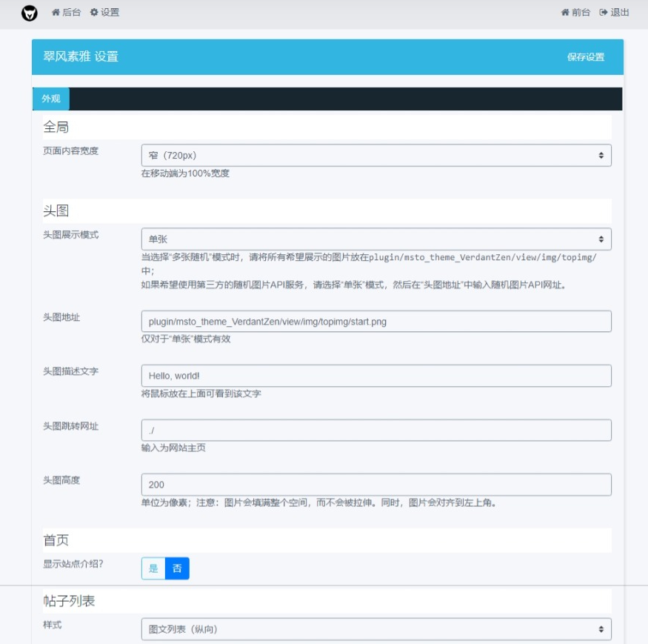
Task: Click the 头图跳转网址 URL field
Action: click(x=378, y=430)
